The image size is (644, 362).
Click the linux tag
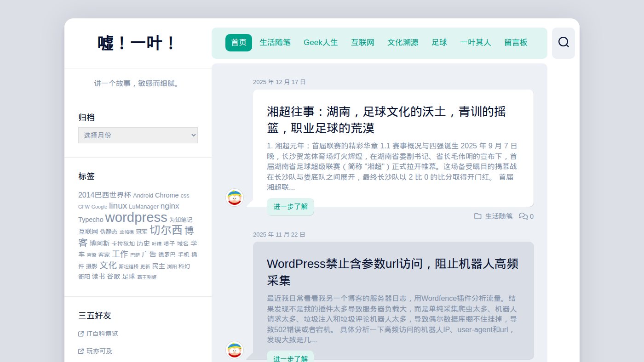pyautogui.click(x=118, y=206)
